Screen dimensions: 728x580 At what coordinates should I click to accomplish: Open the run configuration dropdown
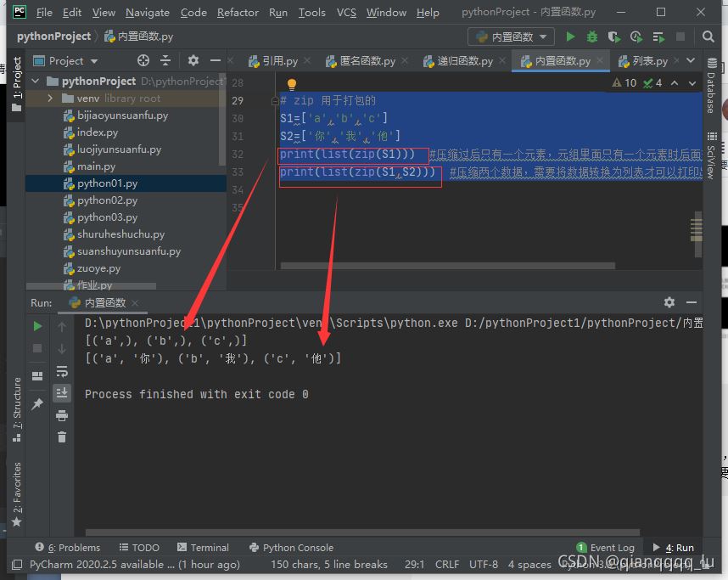pos(512,37)
